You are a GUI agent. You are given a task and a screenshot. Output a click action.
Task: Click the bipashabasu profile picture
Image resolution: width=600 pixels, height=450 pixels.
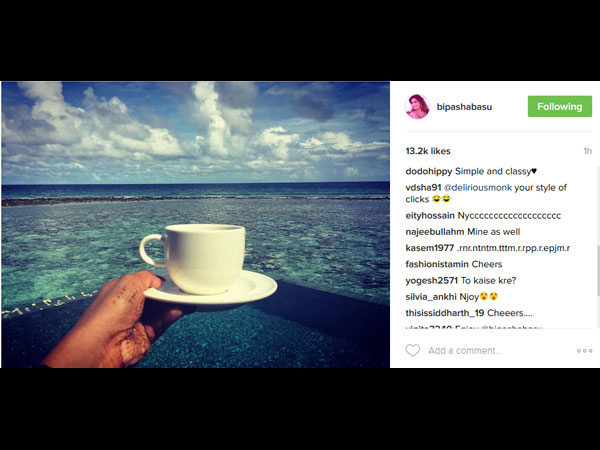click(x=417, y=107)
